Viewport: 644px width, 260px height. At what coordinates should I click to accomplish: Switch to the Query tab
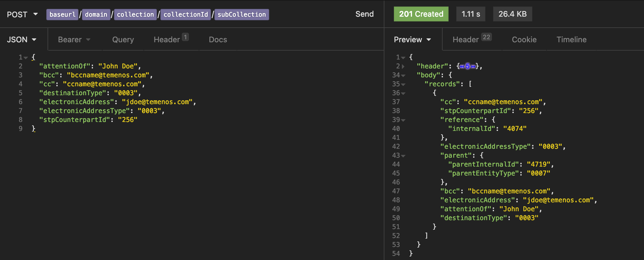click(x=123, y=40)
